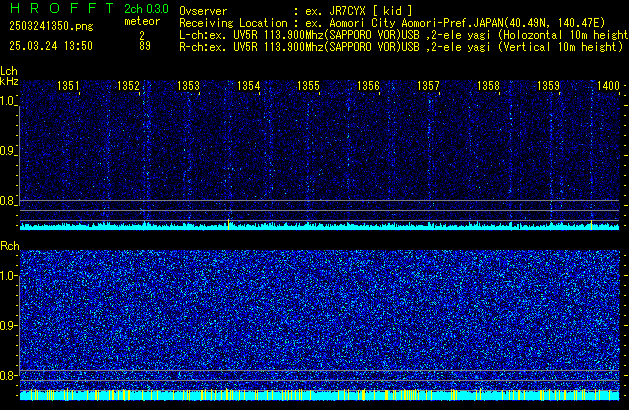Click the 1359 time marker

[x=548, y=86]
